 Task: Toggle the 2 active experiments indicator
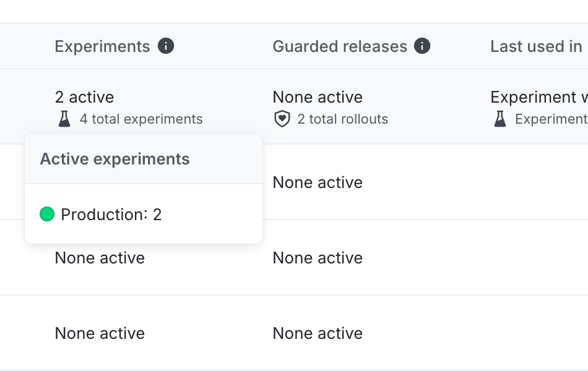point(84,97)
